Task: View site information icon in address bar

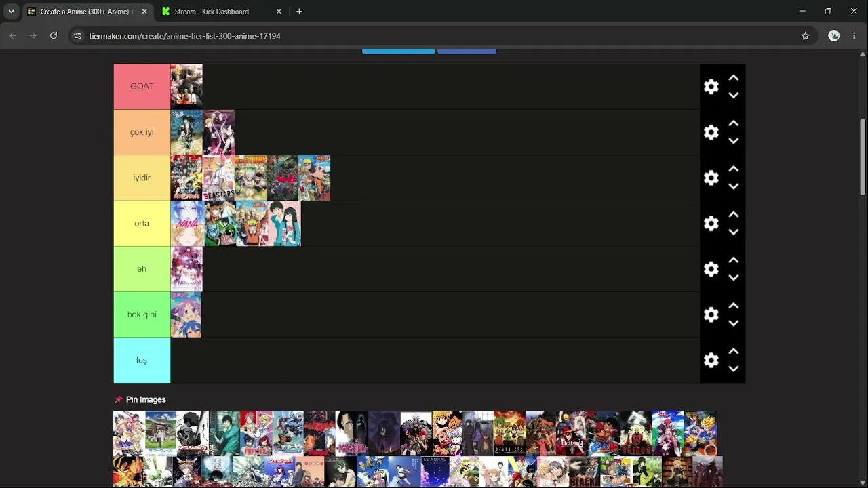Action: coord(77,36)
